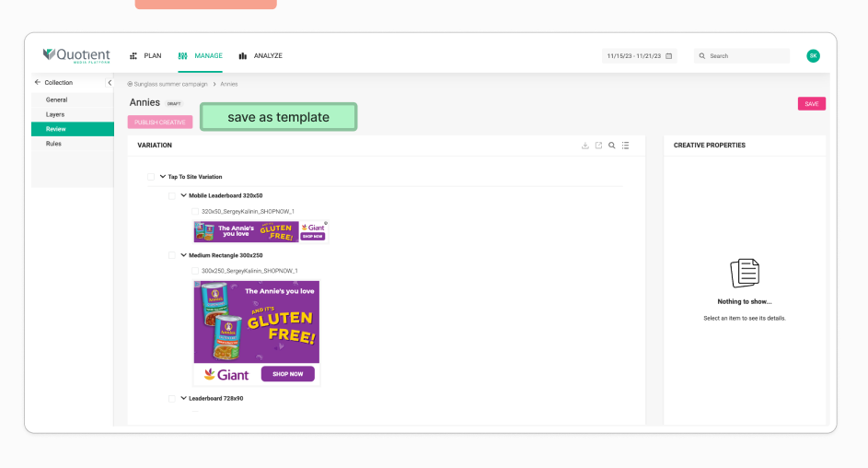The width and height of the screenshot is (868, 468).
Task: Click the PUBLISH CREATIVE button
Action: 160,123
